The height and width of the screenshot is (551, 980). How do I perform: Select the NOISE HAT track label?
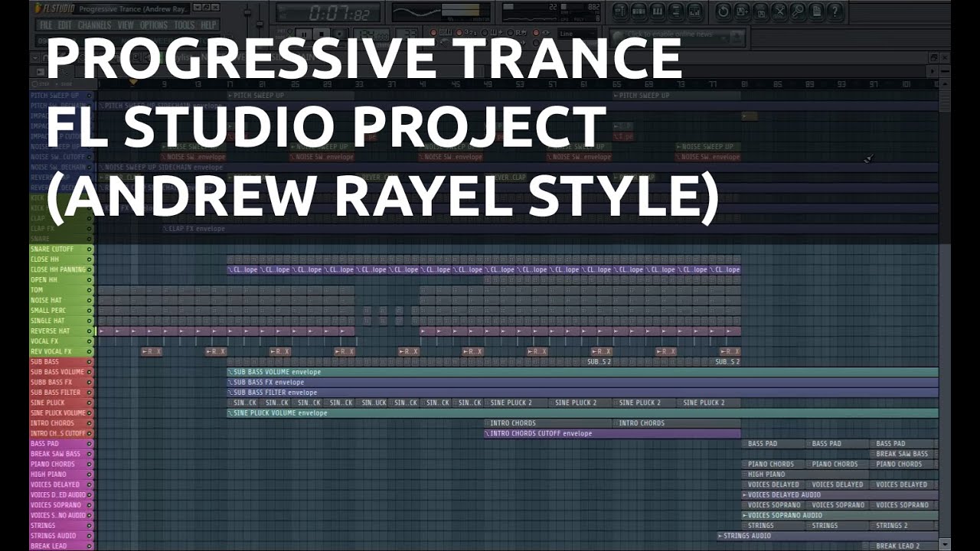[47, 301]
